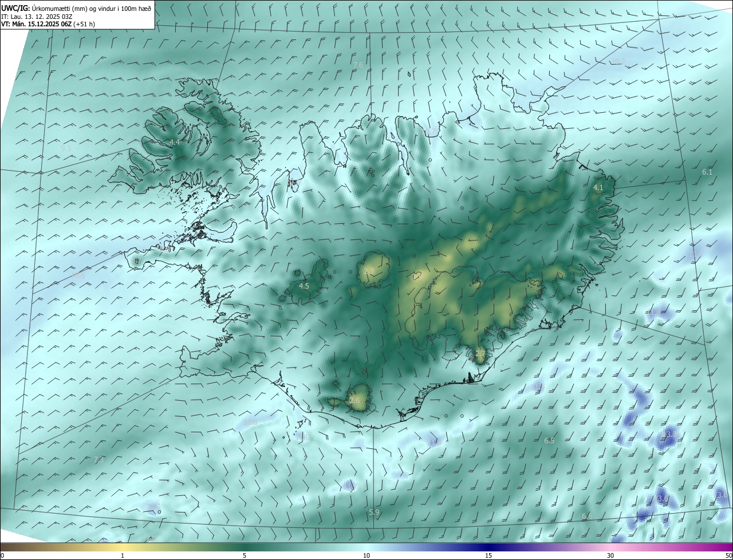This screenshot has height=560, width=733.
Task: Click the 4.5 value label on Langjökull glacier
Action: click(x=304, y=286)
